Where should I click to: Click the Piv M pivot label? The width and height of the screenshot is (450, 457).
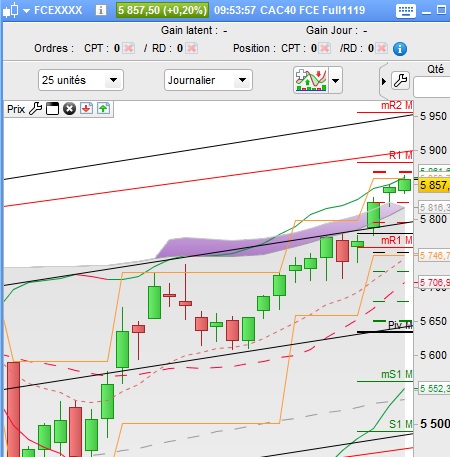pyautogui.click(x=400, y=325)
